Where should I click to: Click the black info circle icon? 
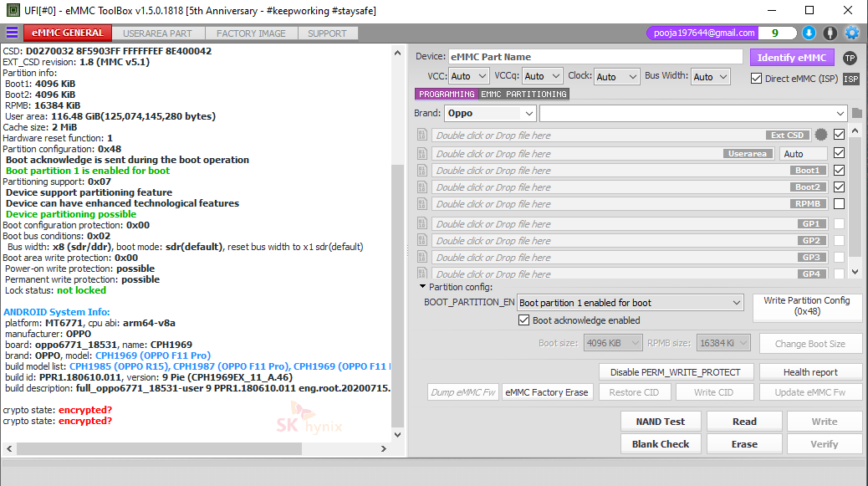[x=830, y=33]
